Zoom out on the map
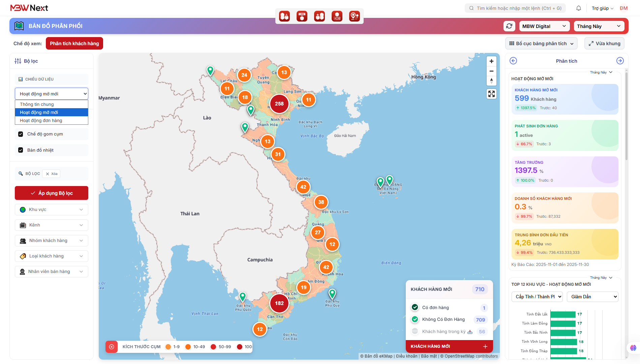 tap(491, 71)
